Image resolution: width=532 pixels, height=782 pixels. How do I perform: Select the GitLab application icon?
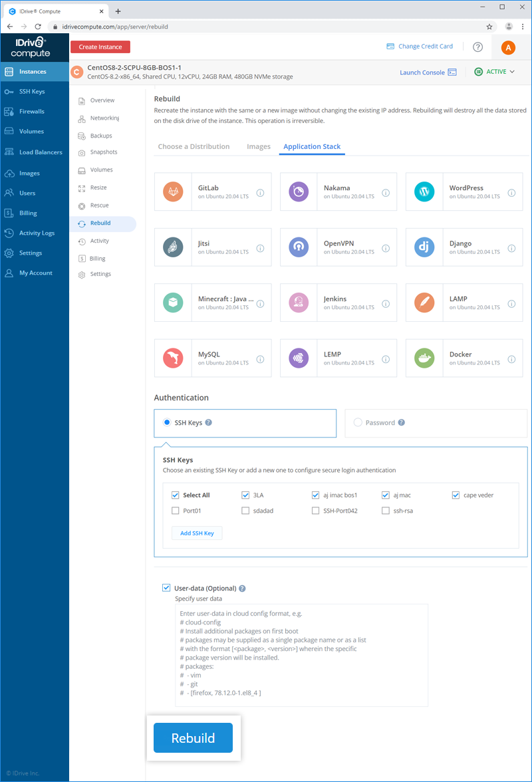coord(173,192)
